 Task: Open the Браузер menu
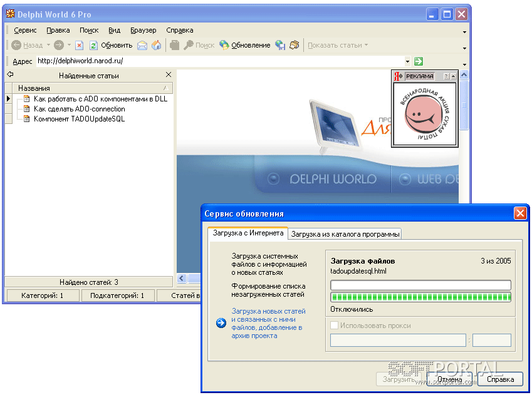click(143, 30)
